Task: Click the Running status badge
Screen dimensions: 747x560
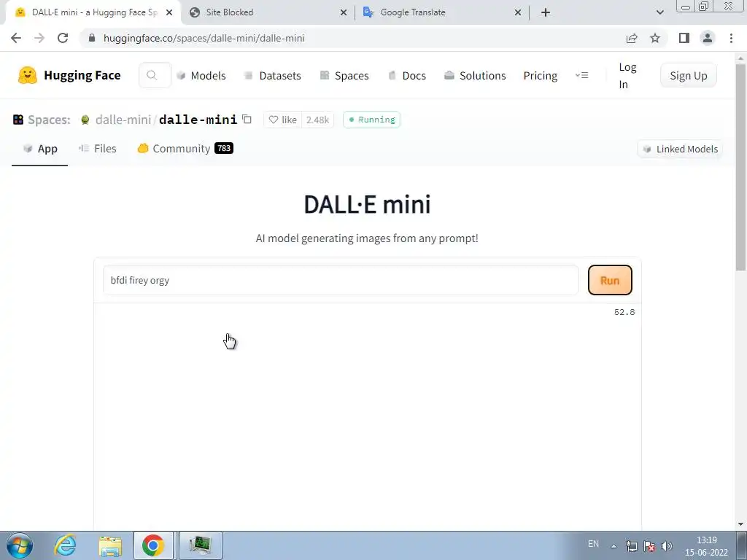Action: [x=371, y=120]
